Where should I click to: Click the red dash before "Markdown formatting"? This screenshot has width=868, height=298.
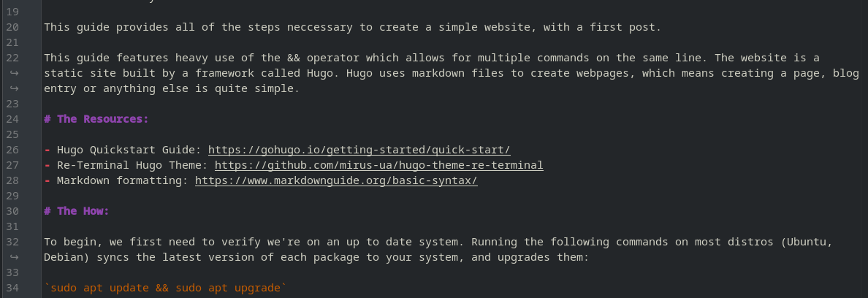47,180
